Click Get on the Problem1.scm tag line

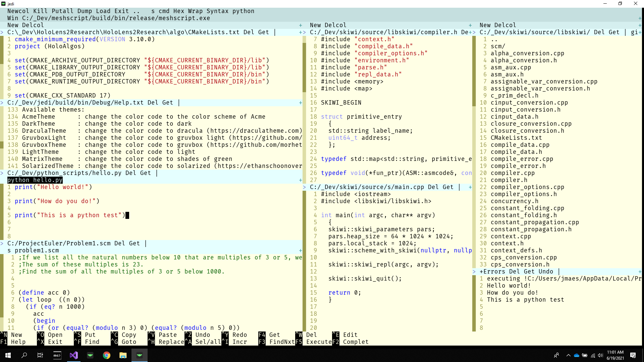tap(135, 243)
